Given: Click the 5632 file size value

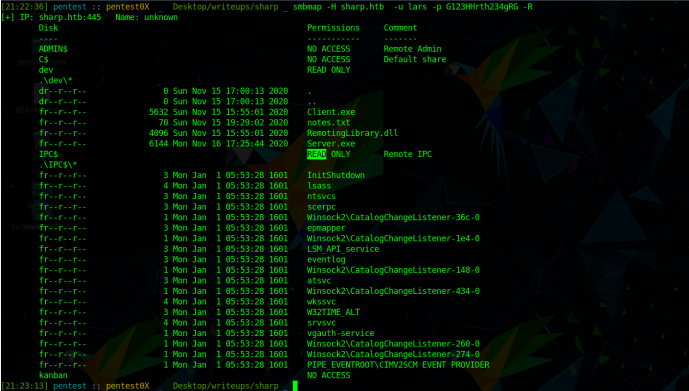Looking at the screenshot, I should point(158,112).
